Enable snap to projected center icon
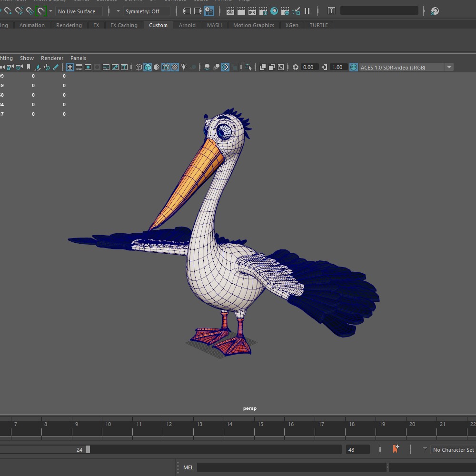 [x=19, y=11]
